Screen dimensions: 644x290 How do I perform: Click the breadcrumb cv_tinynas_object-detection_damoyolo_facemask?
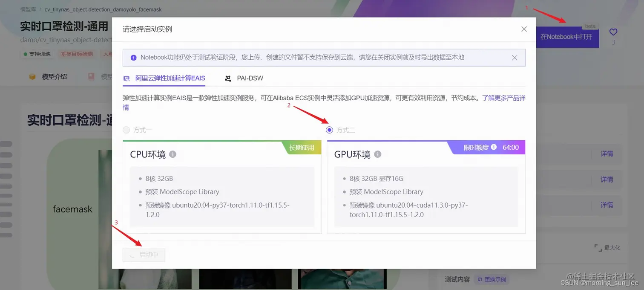point(103,9)
